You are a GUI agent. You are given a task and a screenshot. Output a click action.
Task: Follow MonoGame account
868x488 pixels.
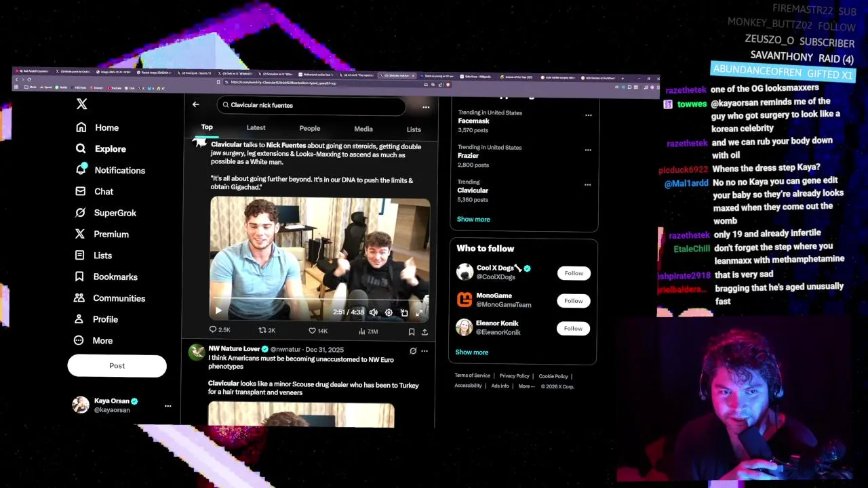click(x=573, y=301)
